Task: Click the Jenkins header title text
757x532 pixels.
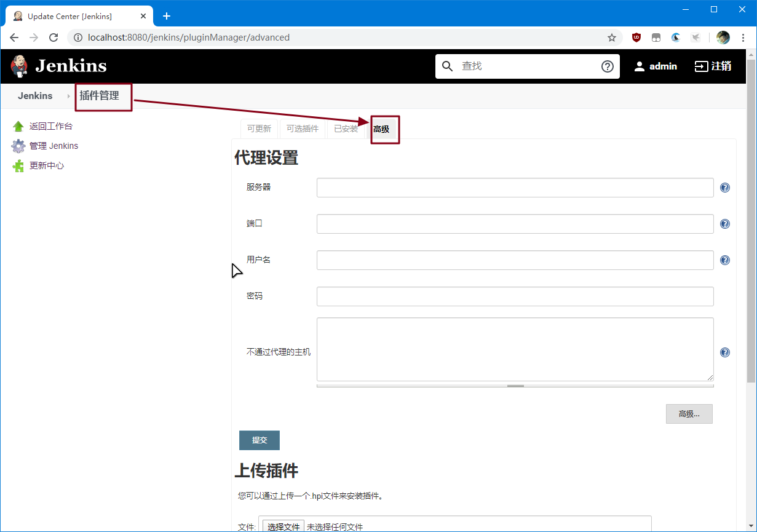Action: [x=71, y=66]
